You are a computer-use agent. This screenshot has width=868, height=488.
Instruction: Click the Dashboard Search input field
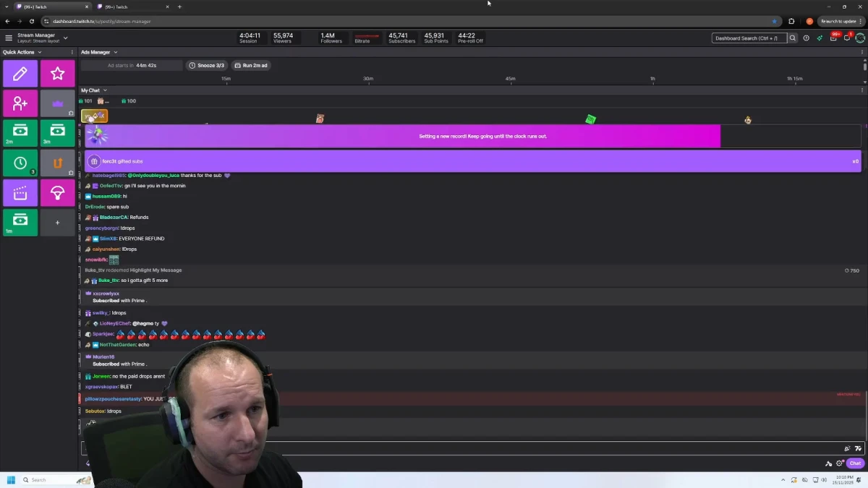click(x=749, y=38)
